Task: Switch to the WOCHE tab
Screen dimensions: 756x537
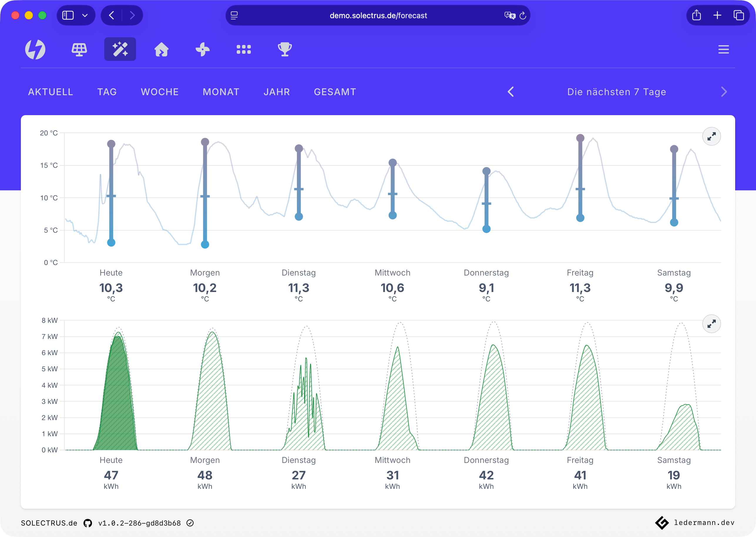Action: (x=160, y=92)
